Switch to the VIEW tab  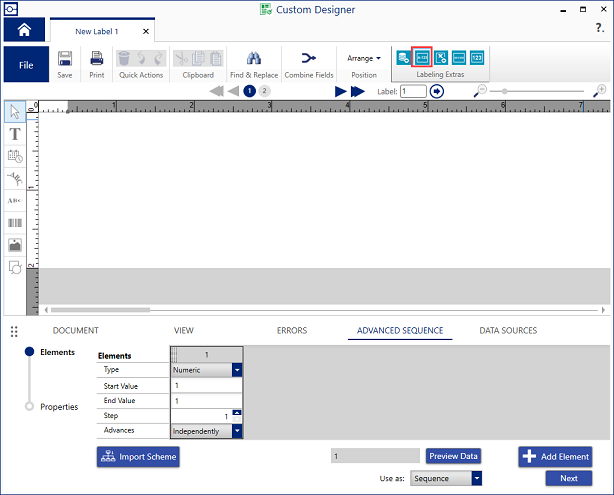point(184,331)
